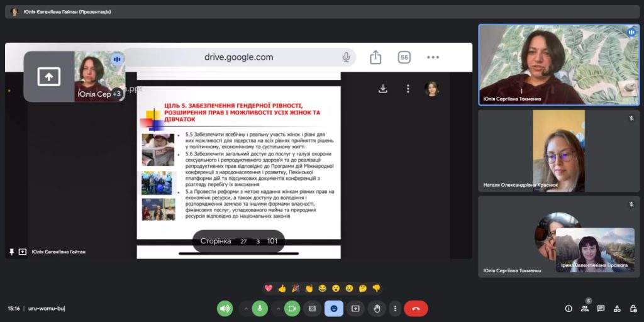Screen dimensions: 644x322
Task: Expand the video settings chevron
Action: pos(277,309)
